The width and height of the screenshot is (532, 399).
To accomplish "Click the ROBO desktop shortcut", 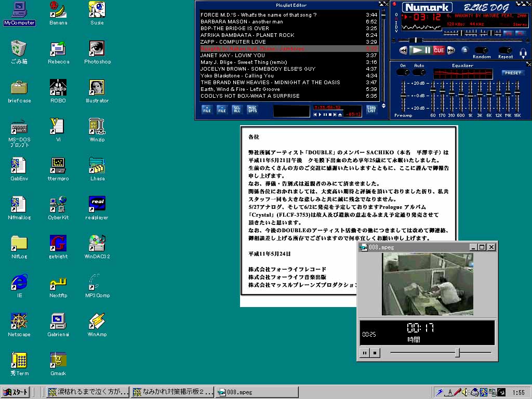I will [58, 91].
